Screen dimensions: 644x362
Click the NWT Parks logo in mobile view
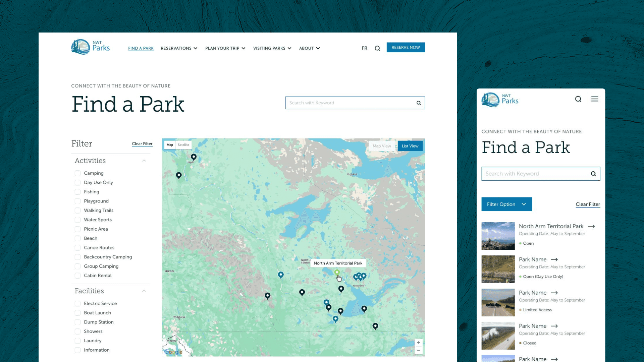500,99
